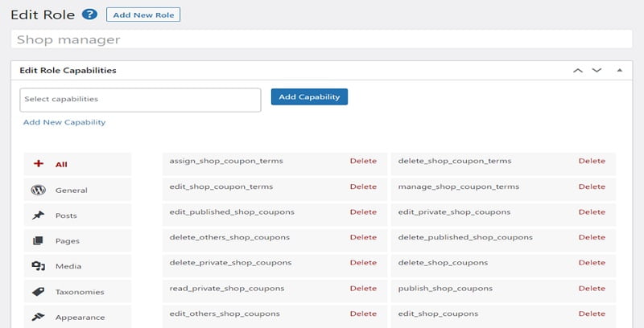This screenshot has height=328, width=644.
Task: Select the publish_shop_coupons text
Action: (x=445, y=289)
